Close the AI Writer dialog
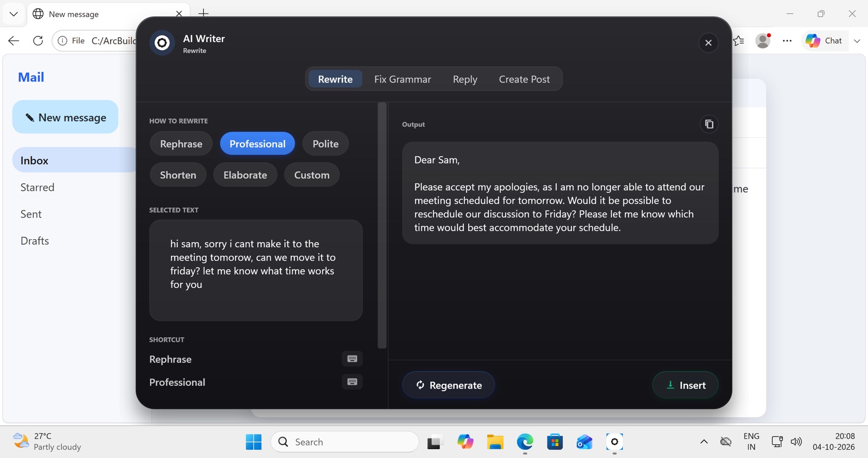The image size is (868, 458). (x=708, y=43)
